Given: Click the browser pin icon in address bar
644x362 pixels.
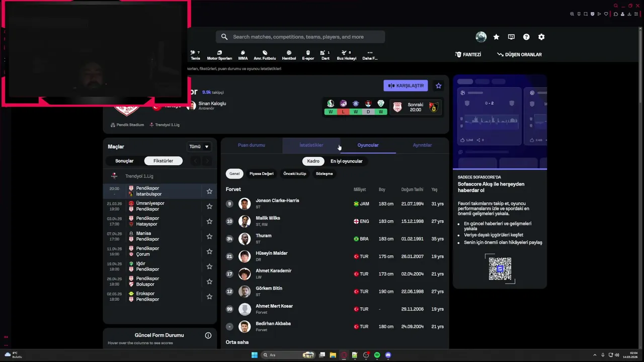Looking at the screenshot, I should pos(579,14).
